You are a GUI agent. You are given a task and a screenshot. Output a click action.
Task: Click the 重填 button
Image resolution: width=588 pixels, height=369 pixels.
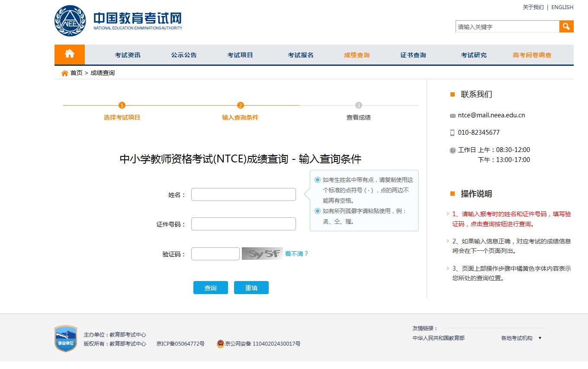(251, 287)
